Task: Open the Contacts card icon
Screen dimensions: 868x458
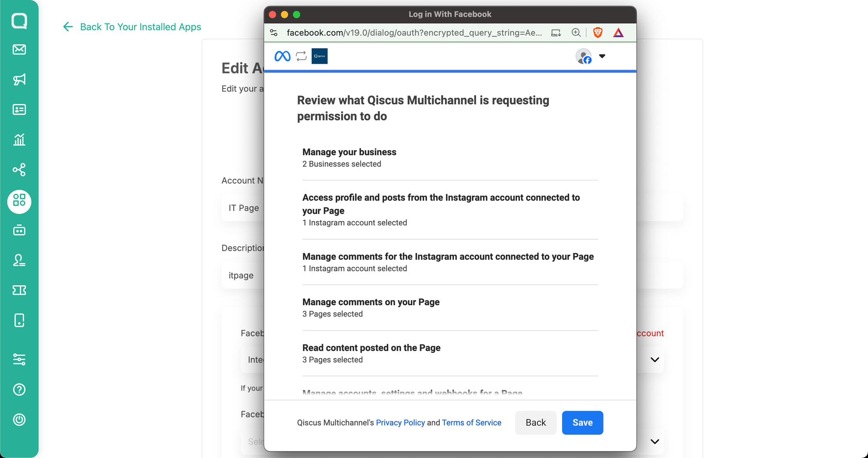Action: coord(19,109)
